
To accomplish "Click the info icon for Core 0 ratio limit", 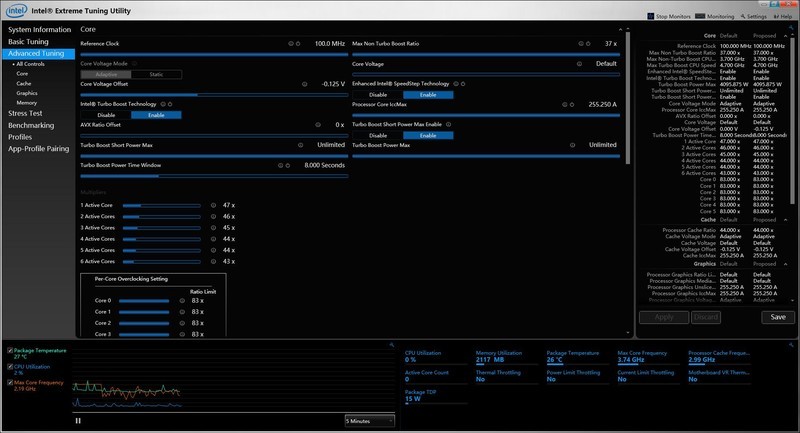I will (182, 300).
